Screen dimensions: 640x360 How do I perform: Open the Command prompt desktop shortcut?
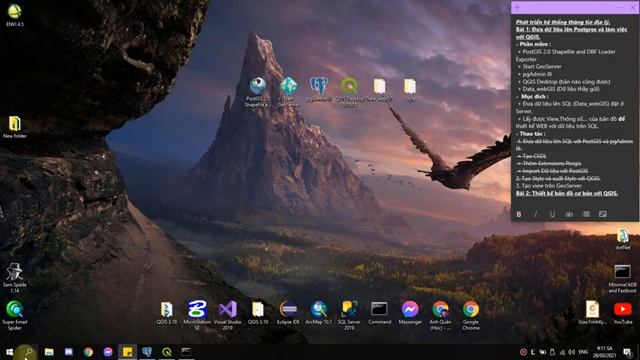[380, 313]
